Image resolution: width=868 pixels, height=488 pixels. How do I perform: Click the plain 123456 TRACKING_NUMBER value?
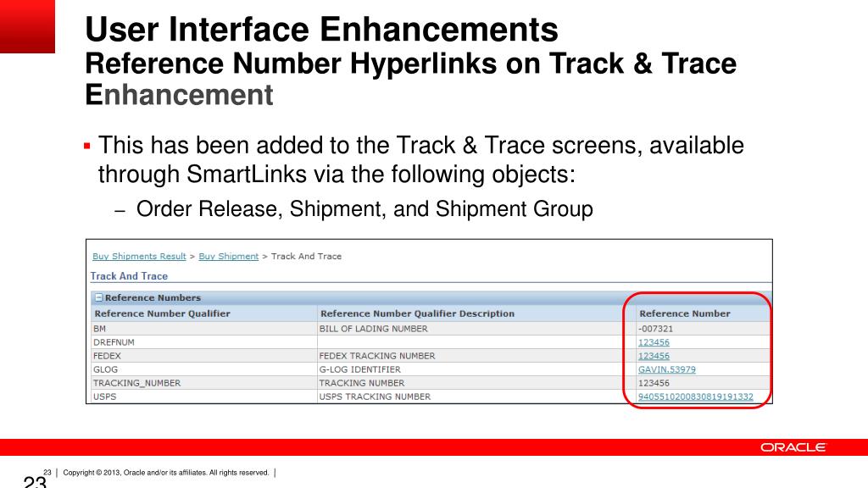[x=654, y=383]
